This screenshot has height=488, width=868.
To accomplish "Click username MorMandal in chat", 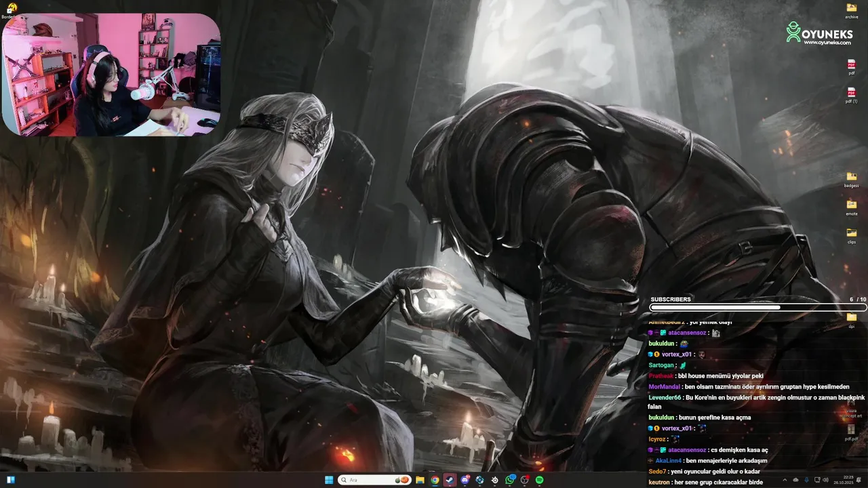I will 665,386.
